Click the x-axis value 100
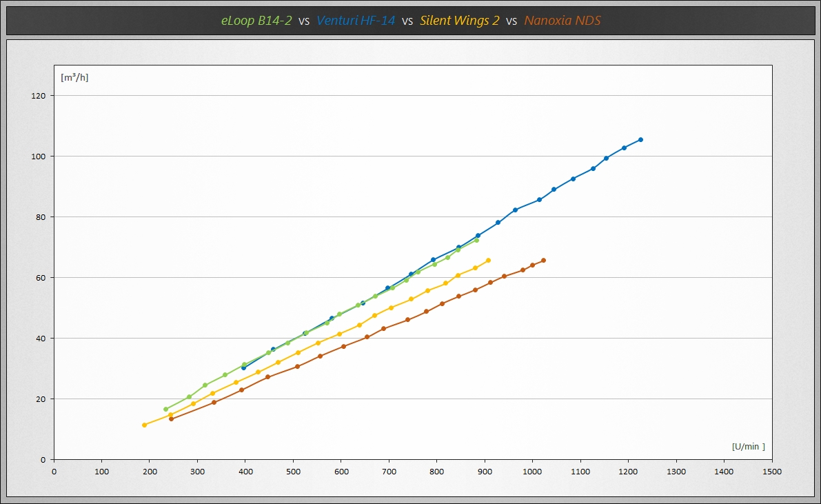Screen dimensions: 821x504 [x=101, y=472]
